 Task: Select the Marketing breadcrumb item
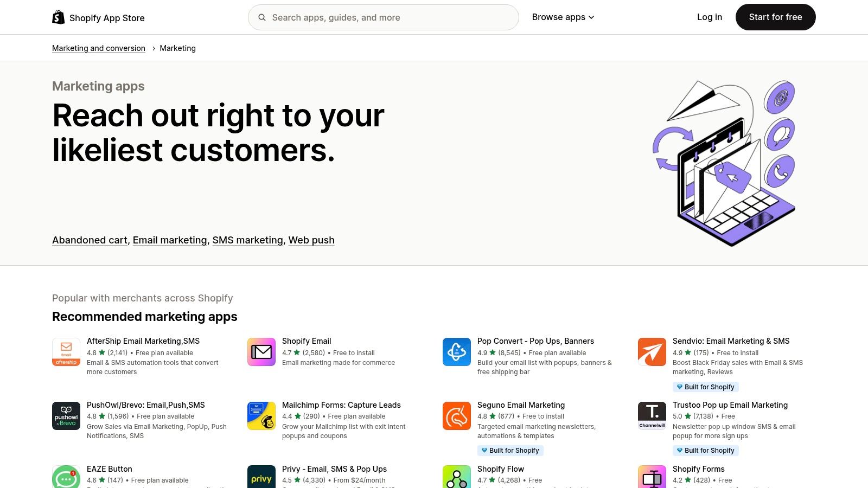point(178,48)
